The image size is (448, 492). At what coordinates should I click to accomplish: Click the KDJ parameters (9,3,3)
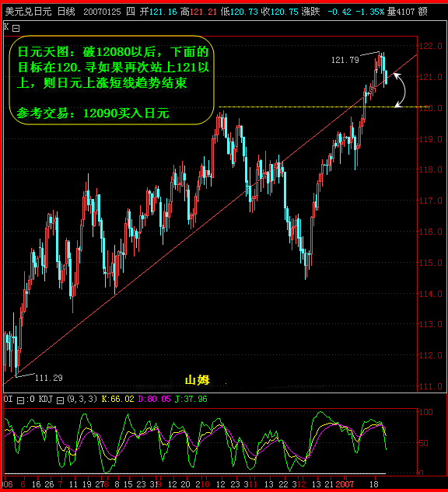tap(82, 400)
